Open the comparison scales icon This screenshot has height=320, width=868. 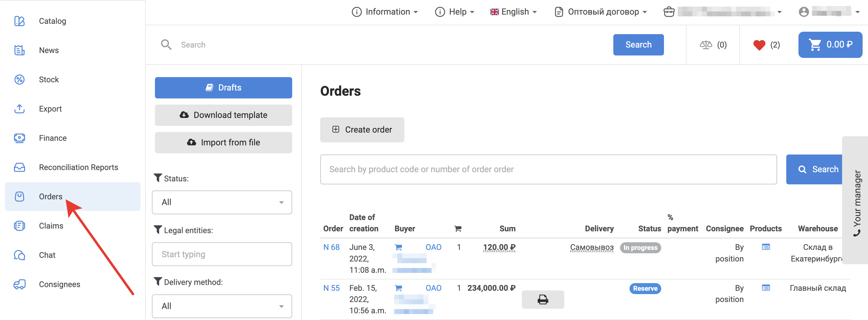[x=705, y=45]
